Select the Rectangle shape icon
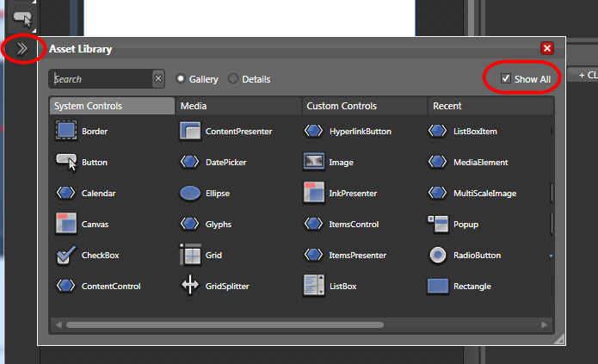Viewport: 598px width, 364px height. click(438, 286)
